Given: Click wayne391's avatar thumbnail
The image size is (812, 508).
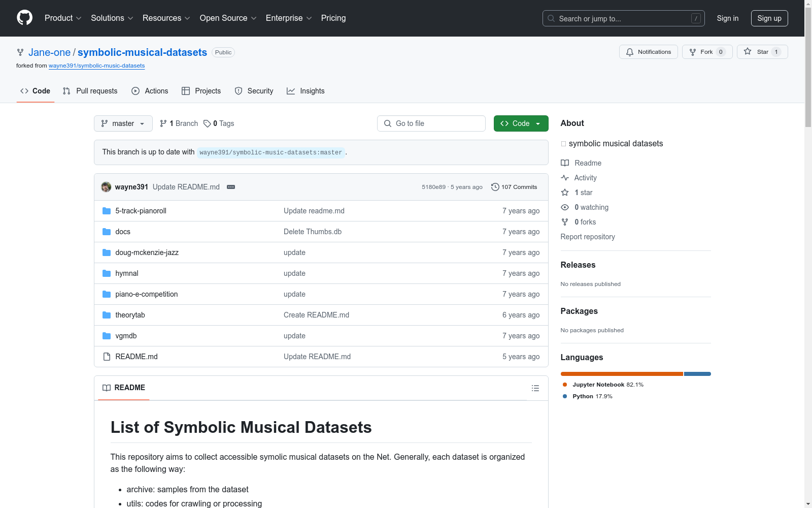Looking at the screenshot, I should [106, 187].
